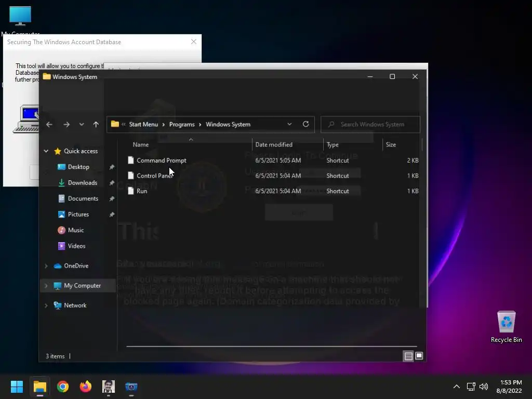Open volume speaker tray icon

point(484,387)
